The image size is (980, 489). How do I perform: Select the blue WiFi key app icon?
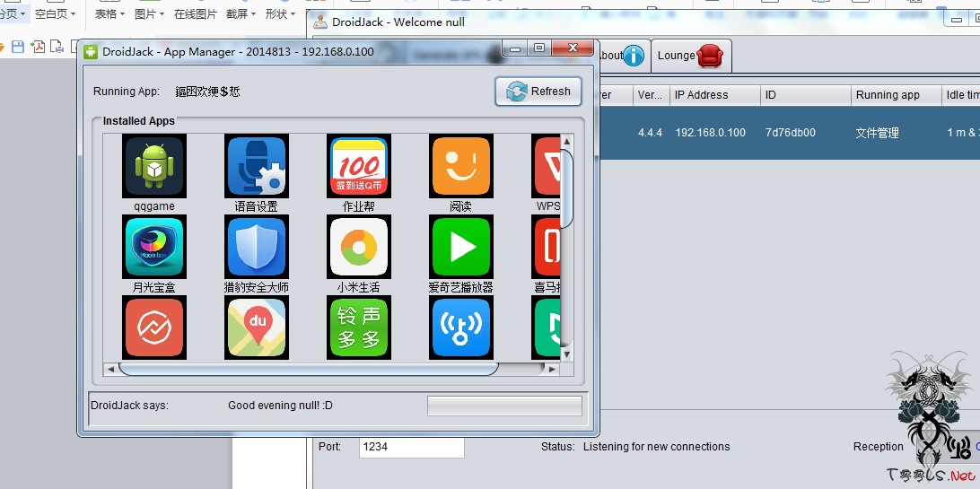click(x=461, y=327)
